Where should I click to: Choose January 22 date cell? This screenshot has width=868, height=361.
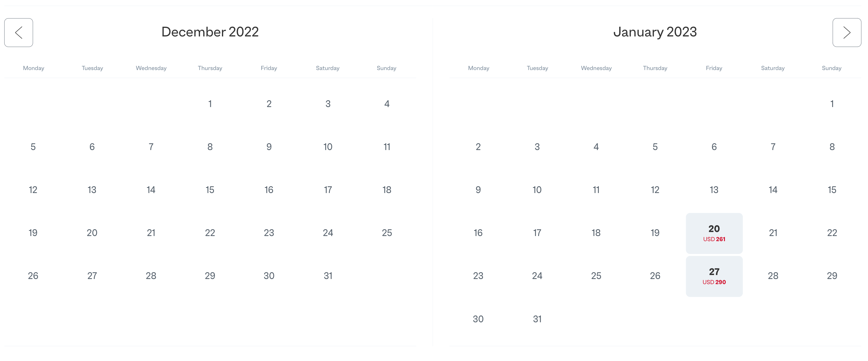832,233
